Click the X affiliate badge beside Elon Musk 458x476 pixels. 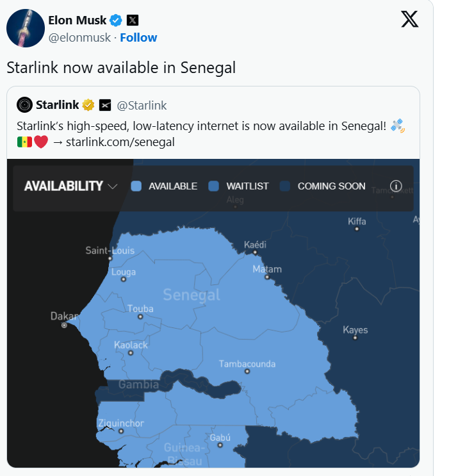pyautogui.click(x=133, y=21)
